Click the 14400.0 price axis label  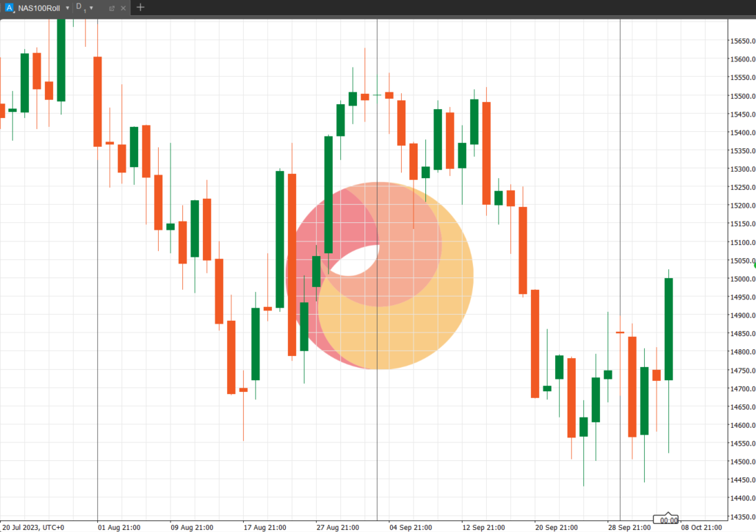click(743, 497)
